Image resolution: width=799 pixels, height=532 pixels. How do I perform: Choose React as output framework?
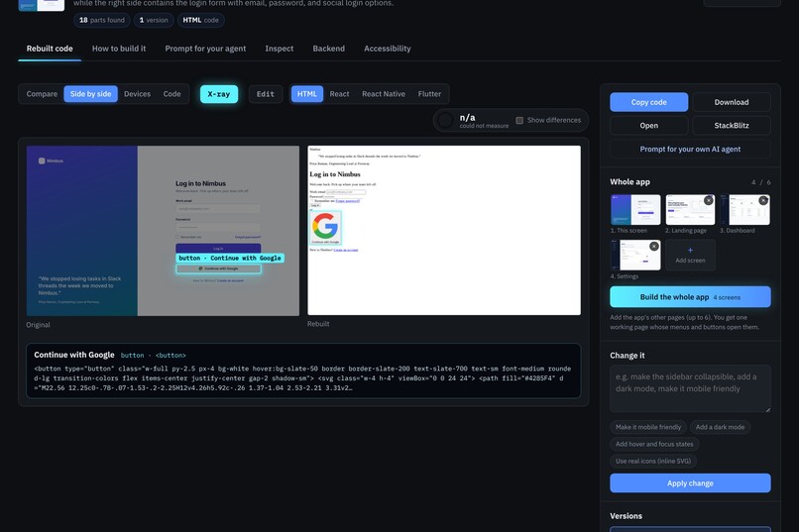[339, 94]
